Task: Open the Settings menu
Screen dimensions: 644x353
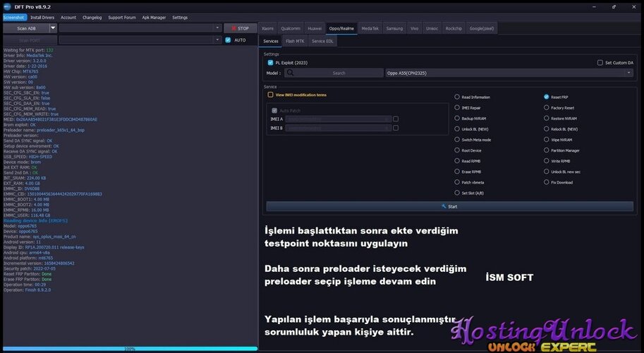Action: tap(180, 17)
